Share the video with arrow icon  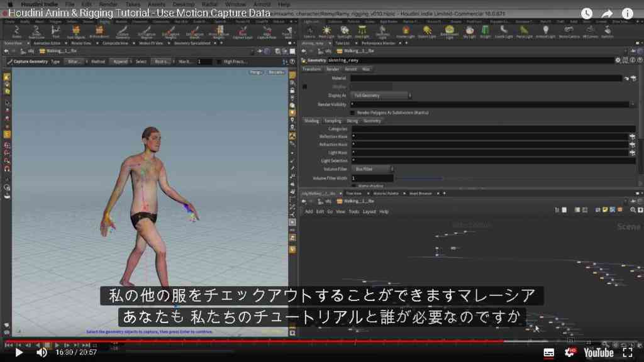(x=607, y=14)
